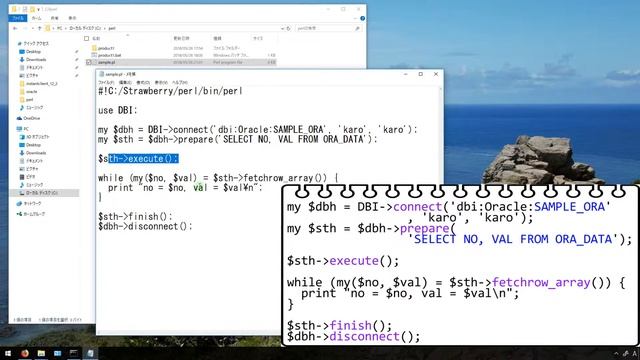640x360 pixels.
Task: Select OneDrive in navigation pane
Action: (31, 118)
